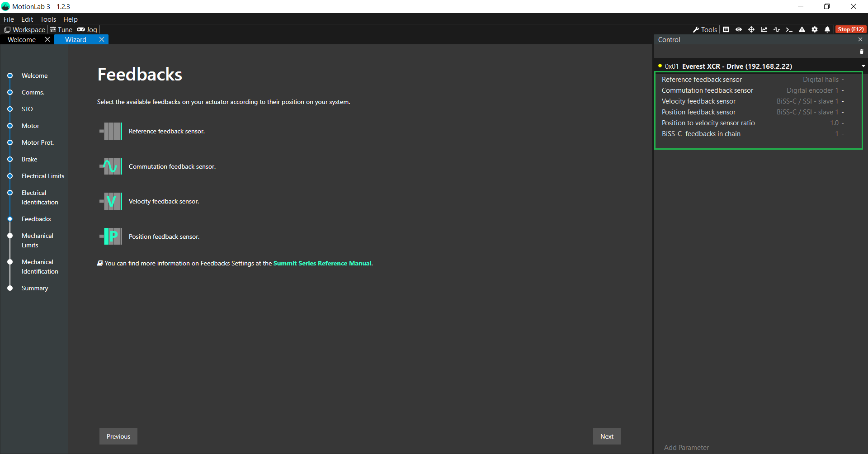This screenshot has height=454, width=868.
Task: Open the terminal console icon in toolbar
Action: (789, 29)
